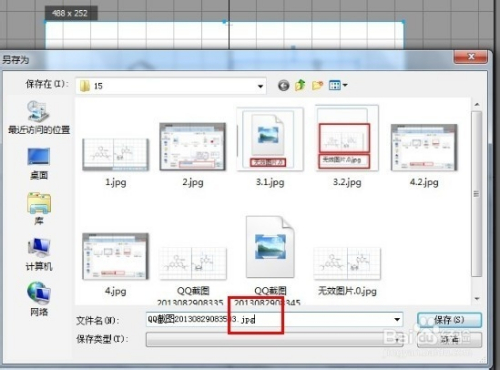
Task: Expand the Save in (保存在) folder dropdown
Action: [x=260, y=86]
